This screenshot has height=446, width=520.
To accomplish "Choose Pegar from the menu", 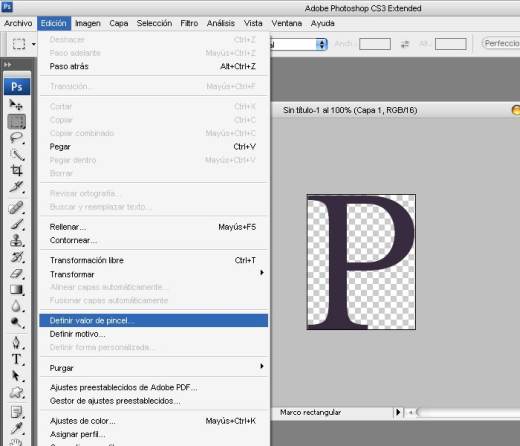I will (x=153, y=147).
